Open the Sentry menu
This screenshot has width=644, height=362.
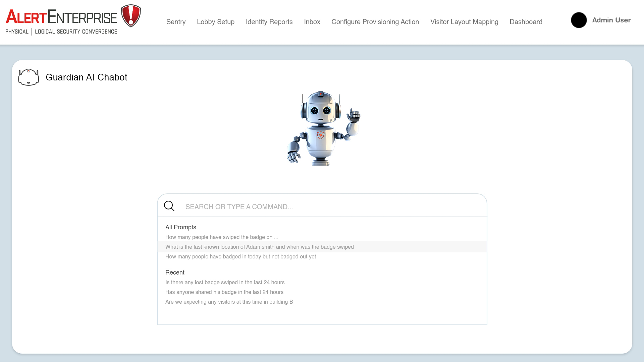(176, 22)
